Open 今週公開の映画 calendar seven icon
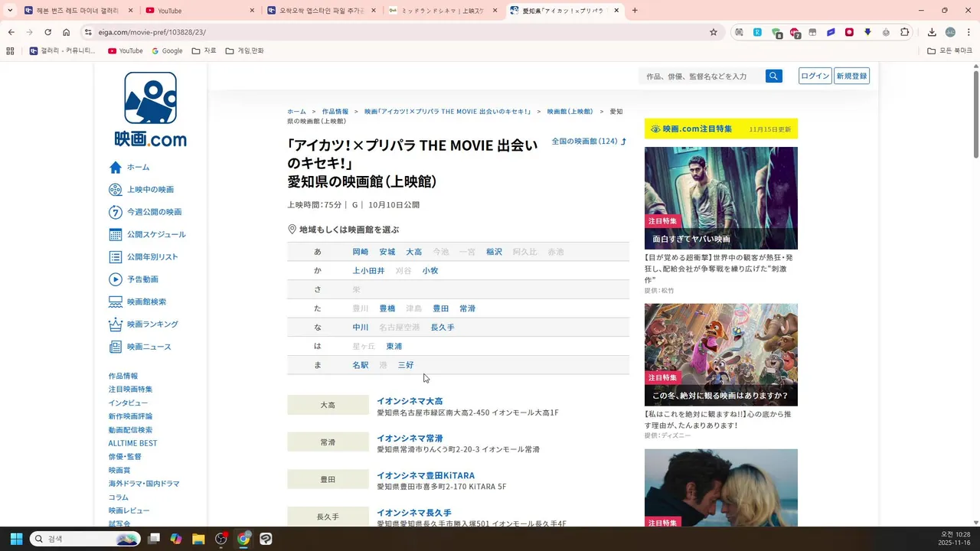This screenshot has width=980, height=551. 116,212
